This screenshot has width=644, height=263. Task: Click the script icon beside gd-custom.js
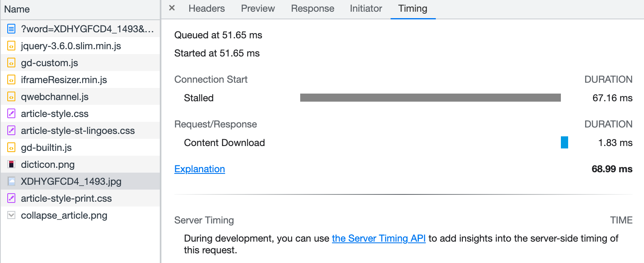click(x=11, y=63)
